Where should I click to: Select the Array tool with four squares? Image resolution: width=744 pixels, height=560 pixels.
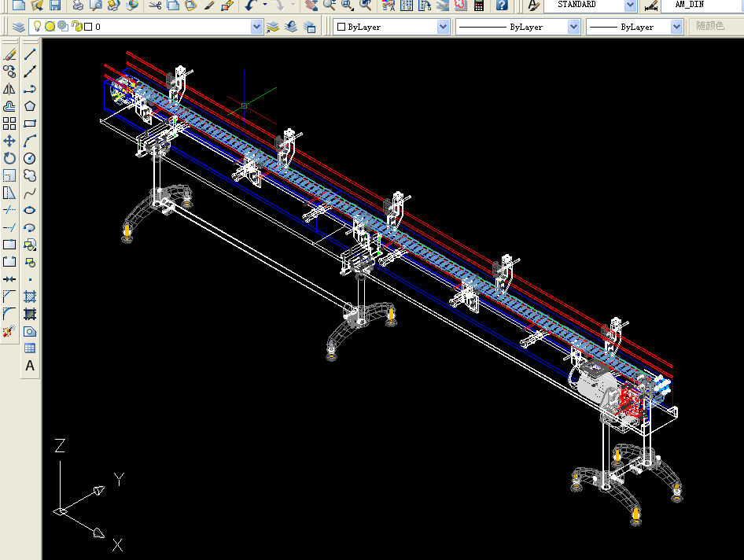tap(9, 123)
